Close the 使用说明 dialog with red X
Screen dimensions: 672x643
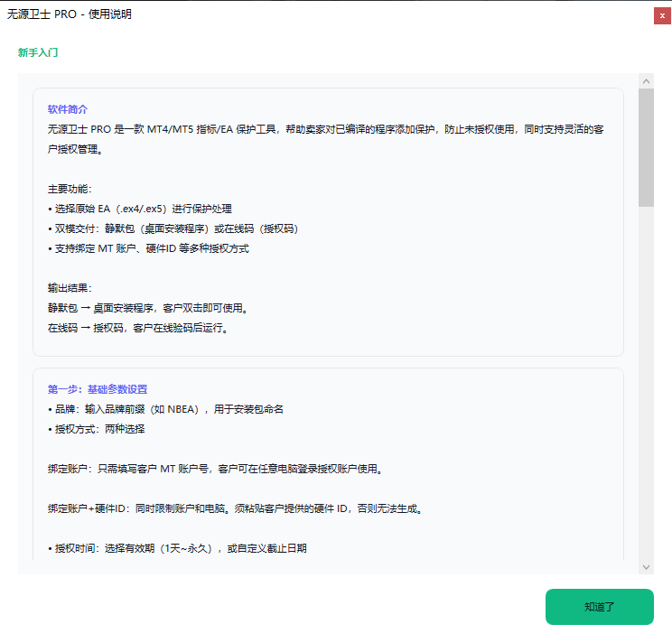pos(662,16)
